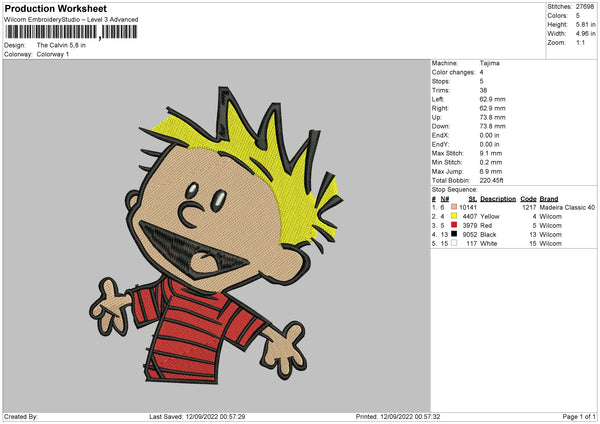Viewport: 600px width, 424px height.
Task: Click the Zoom value 1:1
Action: click(580, 42)
